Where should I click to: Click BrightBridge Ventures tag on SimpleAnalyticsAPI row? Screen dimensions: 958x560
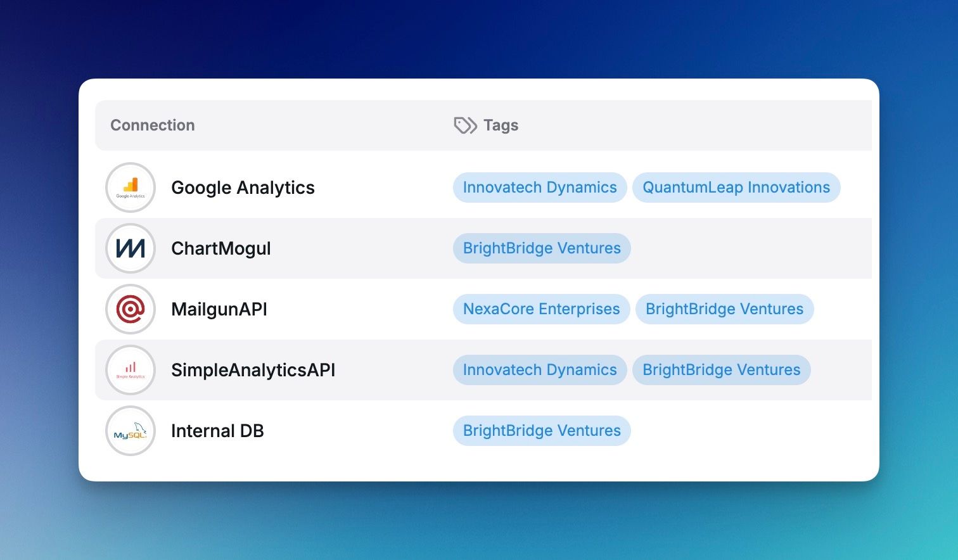point(722,370)
